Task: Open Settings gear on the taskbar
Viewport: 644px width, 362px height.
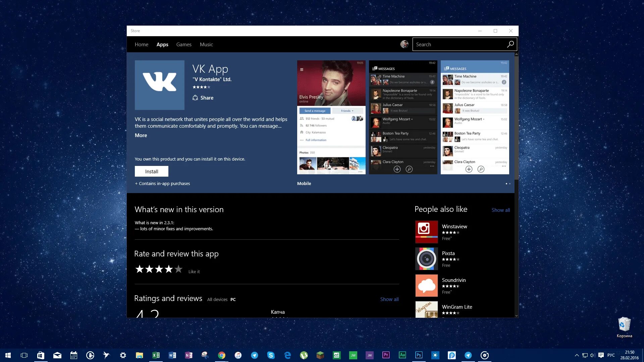Action: point(123,355)
